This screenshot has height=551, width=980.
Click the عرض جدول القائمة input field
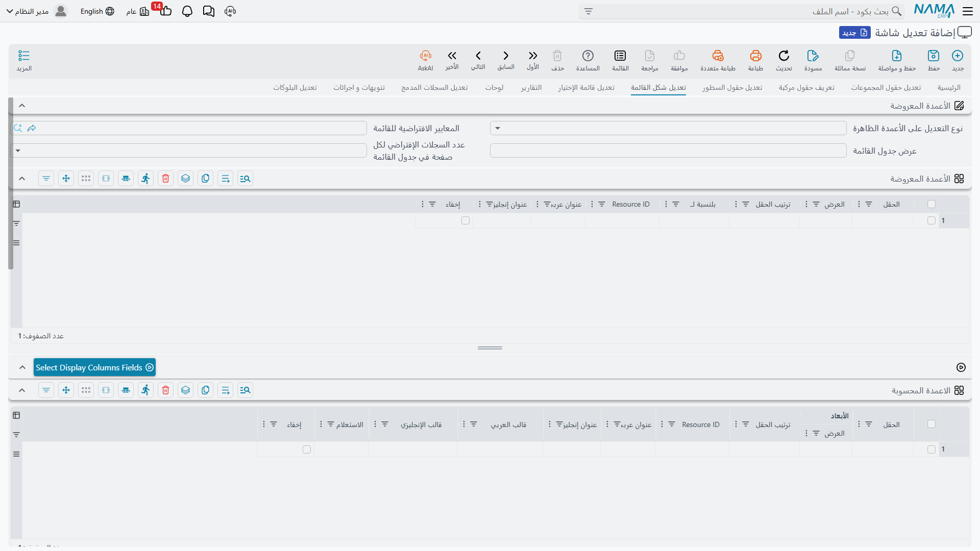pos(668,151)
